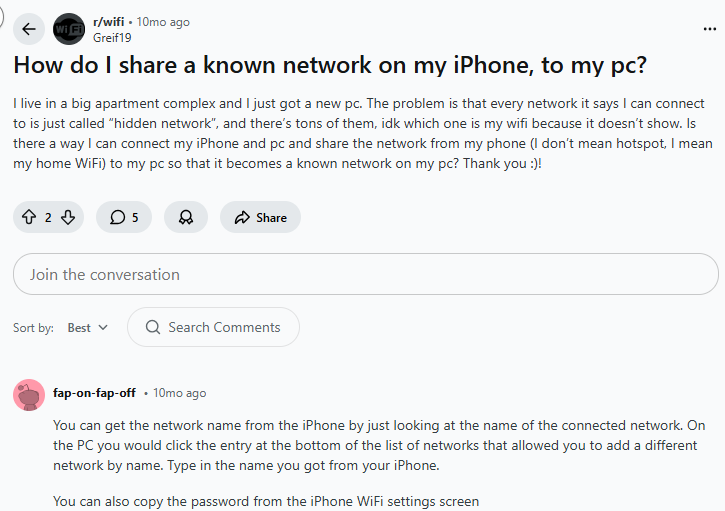Open the r/wifi community avatar
This screenshot has height=511, width=725.
(69, 29)
